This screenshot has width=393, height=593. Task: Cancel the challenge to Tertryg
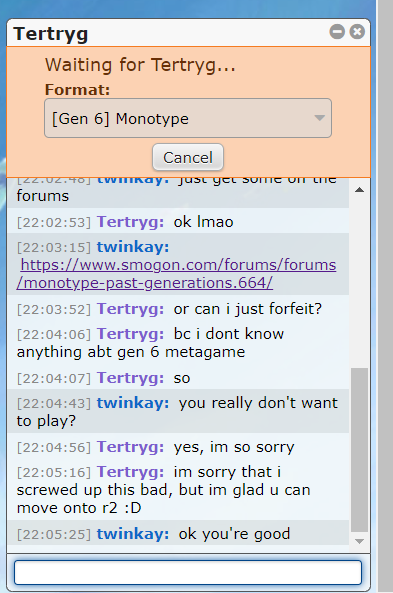pyautogui.click(x=188, y=157)
